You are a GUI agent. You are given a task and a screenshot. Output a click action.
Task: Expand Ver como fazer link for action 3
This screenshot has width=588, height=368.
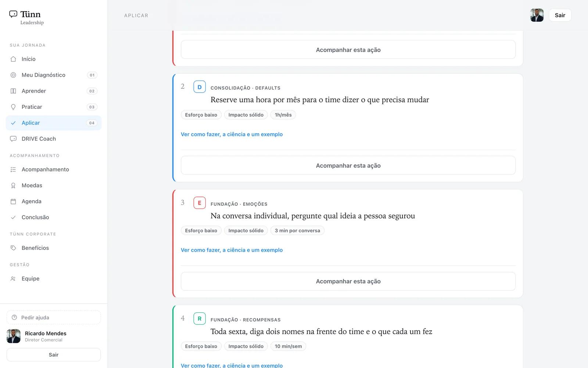pos(232,250)
